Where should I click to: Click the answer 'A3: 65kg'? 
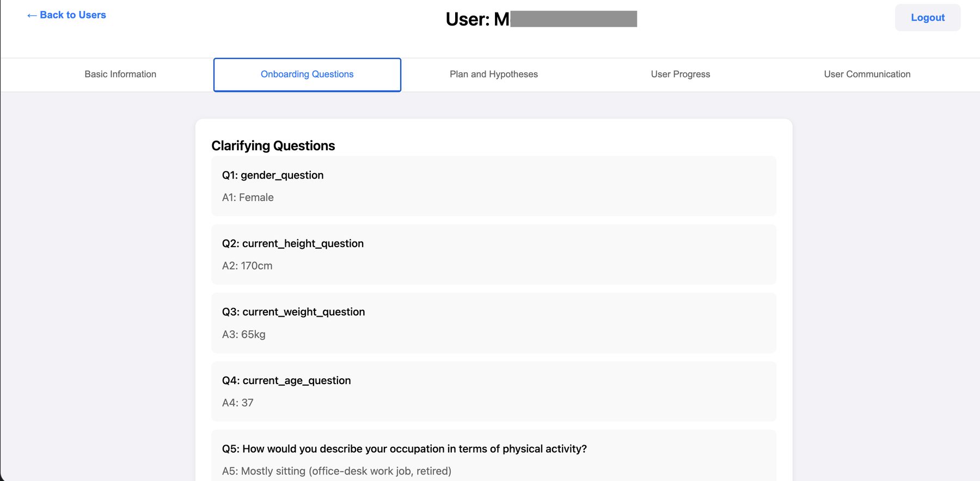244,335
